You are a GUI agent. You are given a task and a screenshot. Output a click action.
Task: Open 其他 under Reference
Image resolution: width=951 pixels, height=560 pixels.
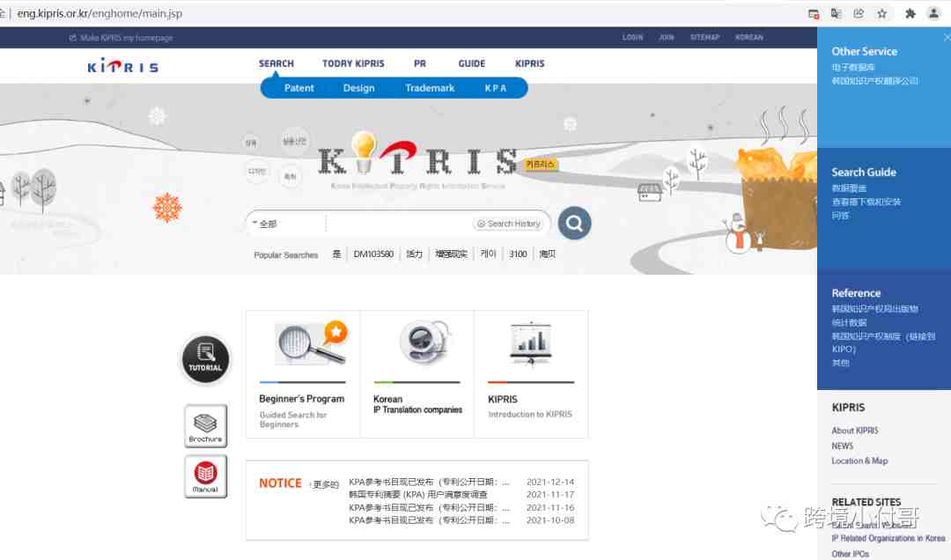click(840, 363)
